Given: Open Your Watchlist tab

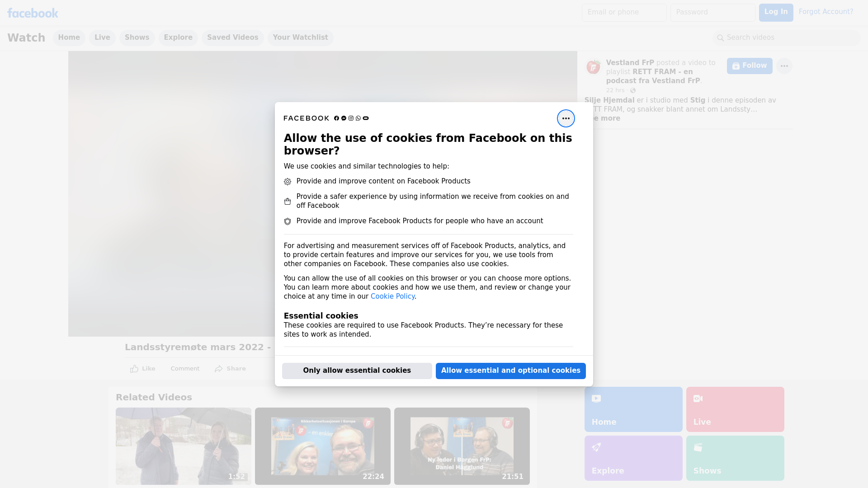Looking at the screenshot, I should [300, 38].
